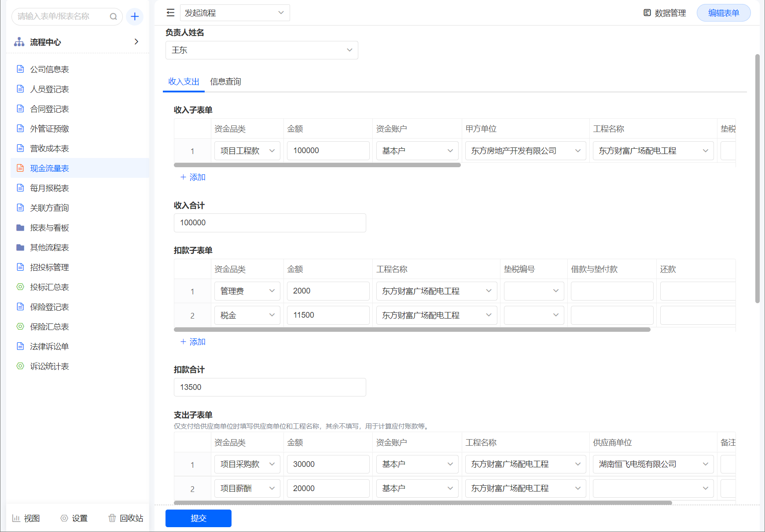Select the 收入支出 tab
Image resolution: width=765 pixels, height=532 pixels.
click(184, 81)
